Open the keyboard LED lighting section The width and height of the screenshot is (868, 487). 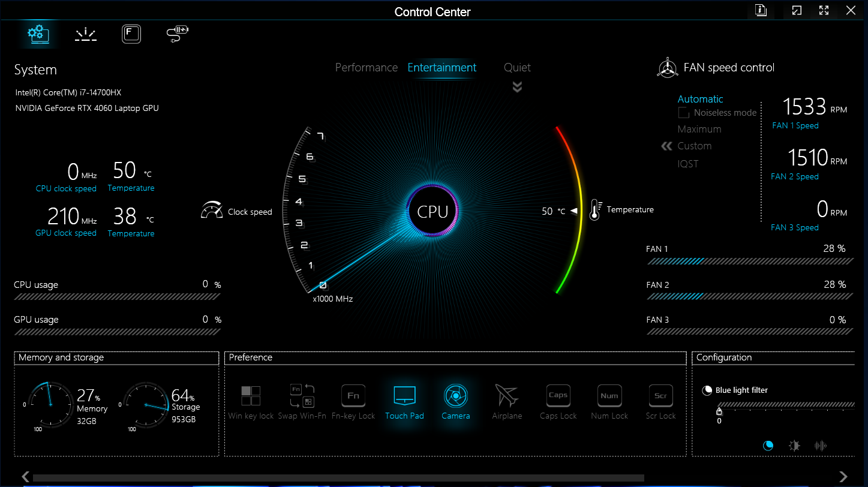click(x=86, y=34)
